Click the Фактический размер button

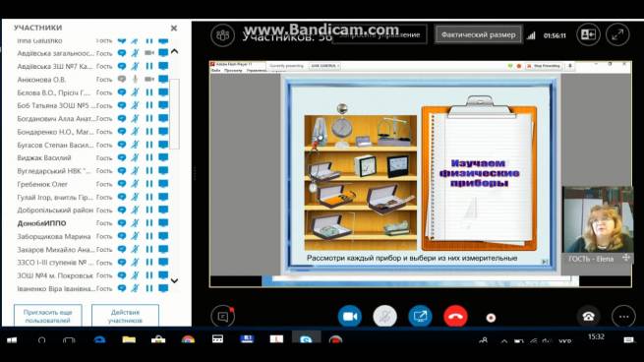[x=479, y=34]
